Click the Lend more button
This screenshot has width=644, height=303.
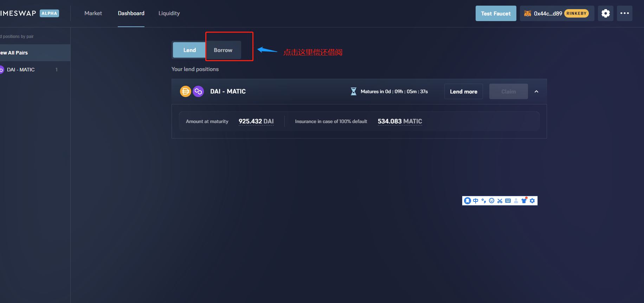pyautogui.click(x=464, y=91)
